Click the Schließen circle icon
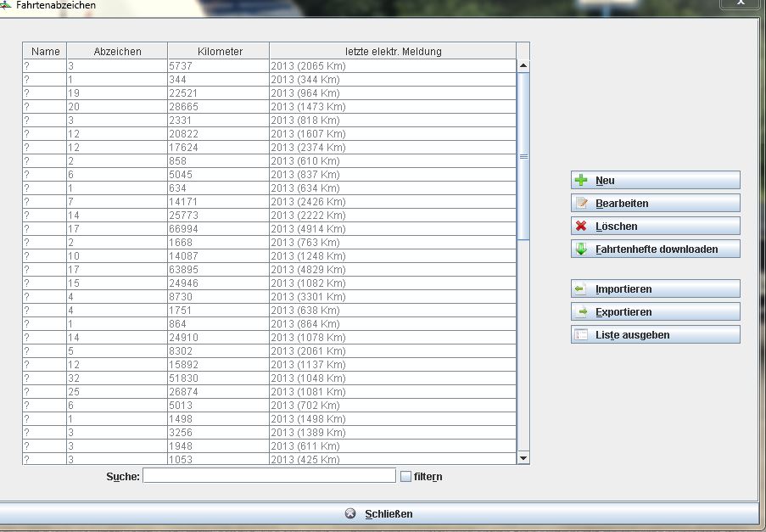Viewport: 766px width, 532px height. (x=351, y=514)
